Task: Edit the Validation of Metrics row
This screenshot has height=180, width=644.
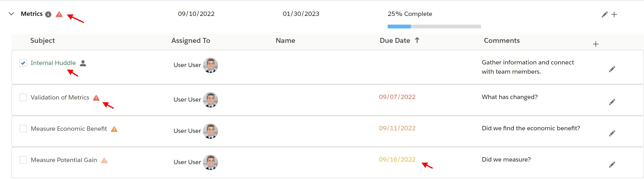Action: tap(612, 102)
